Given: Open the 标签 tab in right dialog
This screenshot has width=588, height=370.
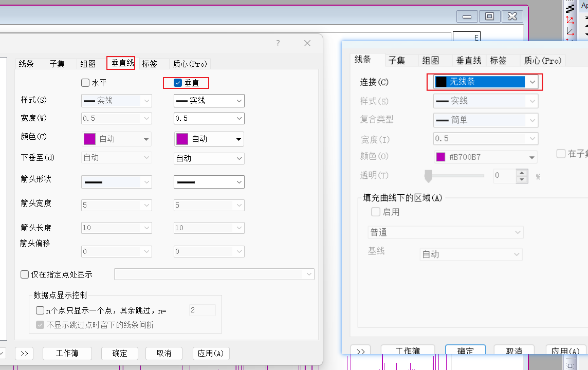Looking at the screenshot, I should tap(499, 60).
